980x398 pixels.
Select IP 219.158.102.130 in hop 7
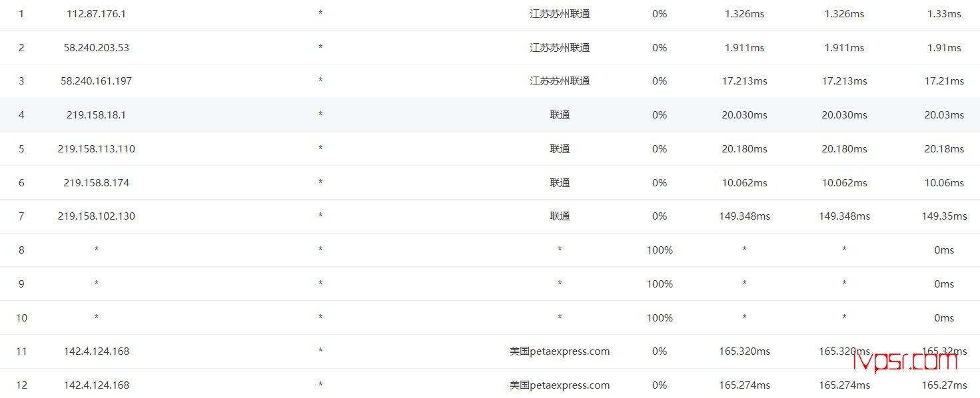[x=96, y=216]
